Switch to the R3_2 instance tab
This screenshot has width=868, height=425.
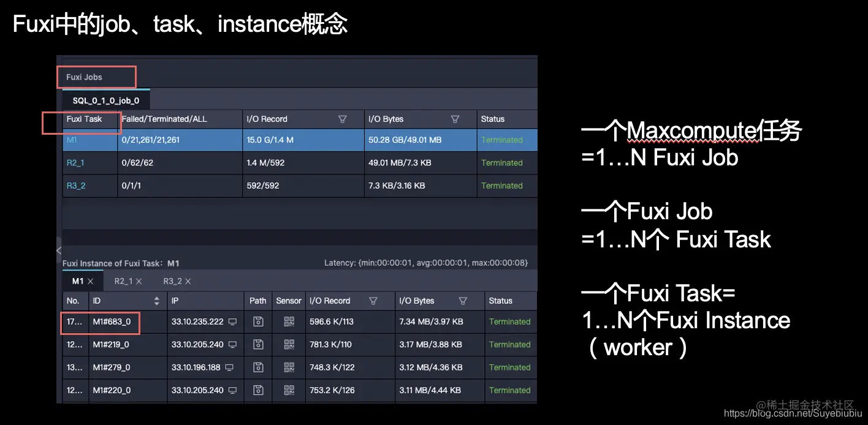pyautogui.click(x=172, y=281)
